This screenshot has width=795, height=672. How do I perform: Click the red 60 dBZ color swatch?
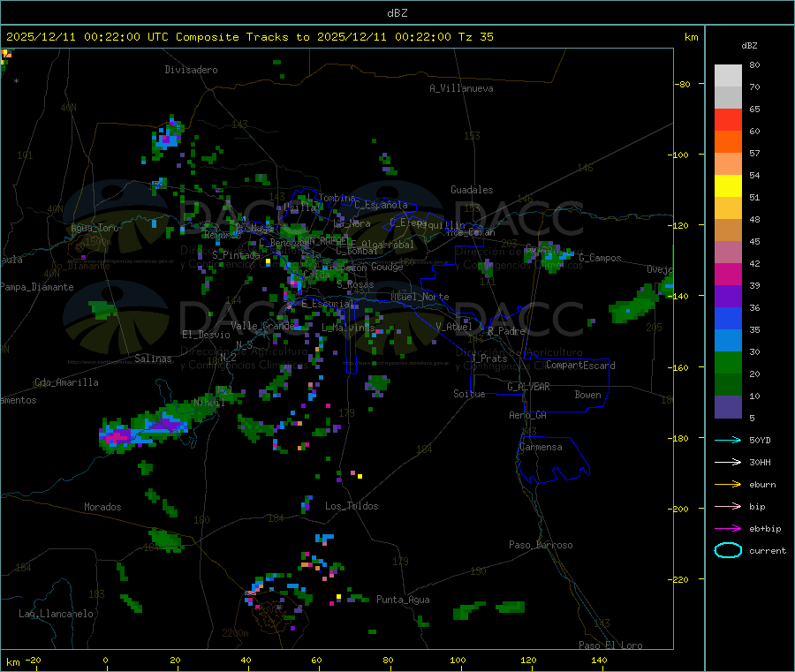click(728, 119)
